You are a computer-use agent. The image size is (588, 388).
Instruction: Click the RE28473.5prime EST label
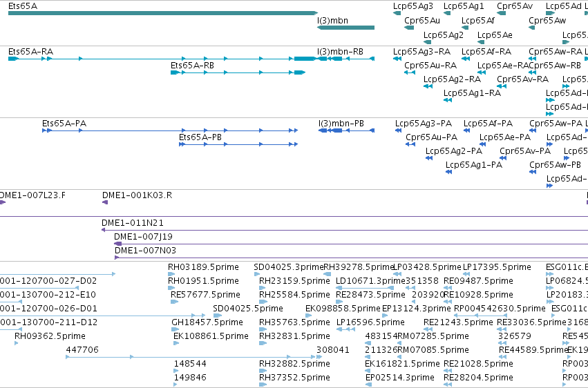370,295
